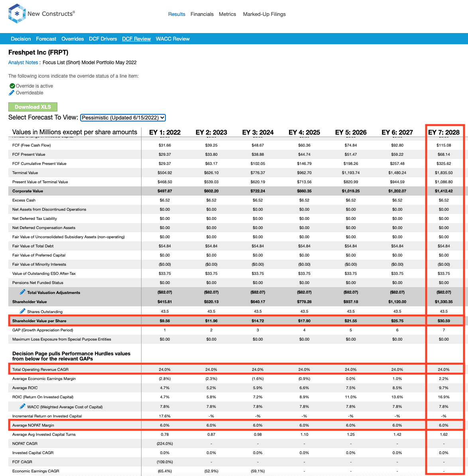Click the New Constructs hexagon logo
Screen dimensions: 468x476
pos(17,14)
